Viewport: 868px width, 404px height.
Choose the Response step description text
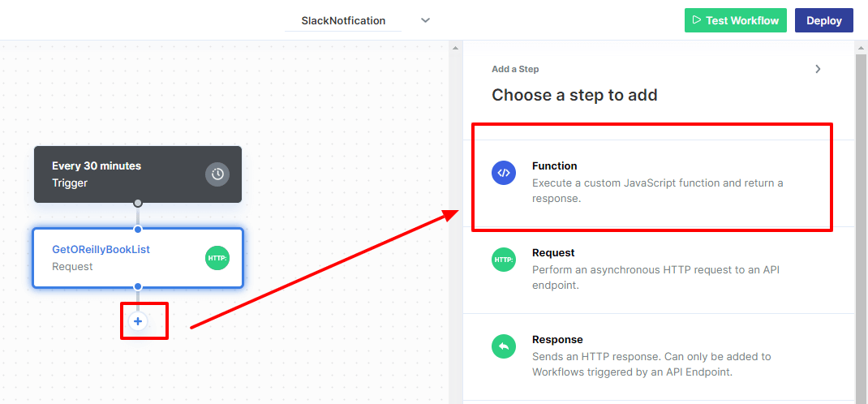coord(651,364)
